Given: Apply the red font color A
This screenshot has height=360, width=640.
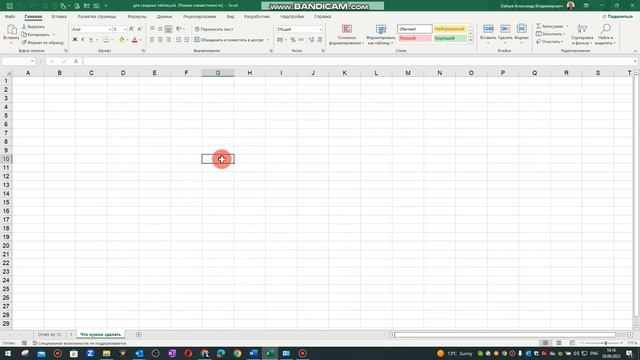Looking at the screenshot, I should pyautogui.click(x=135, y=40).
